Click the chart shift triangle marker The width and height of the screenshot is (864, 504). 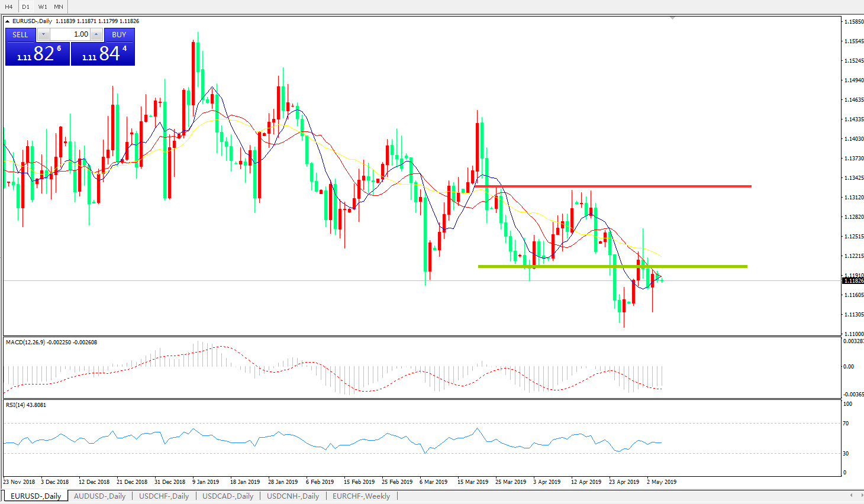(x=672, y=18)
